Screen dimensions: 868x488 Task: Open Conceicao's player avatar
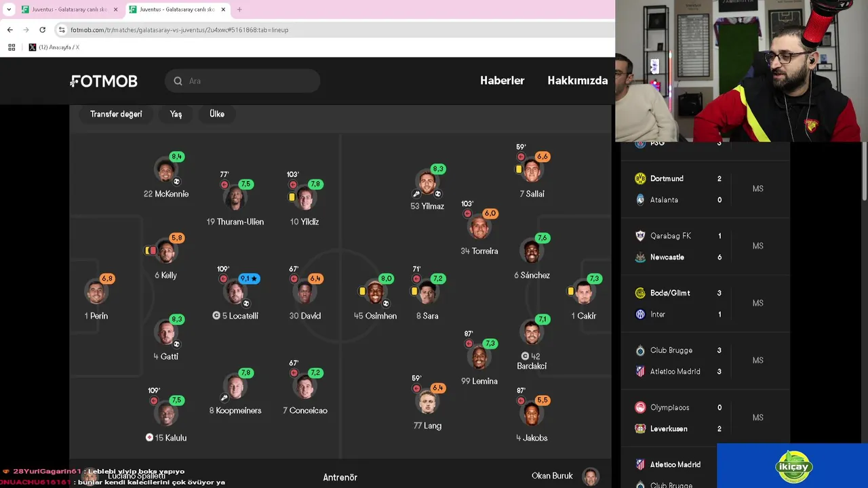tap(304, 388)
